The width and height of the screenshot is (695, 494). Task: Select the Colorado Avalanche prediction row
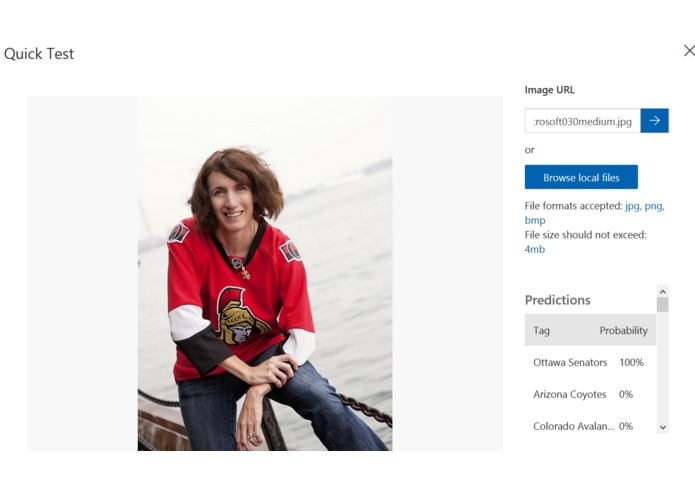click(590, 426)
